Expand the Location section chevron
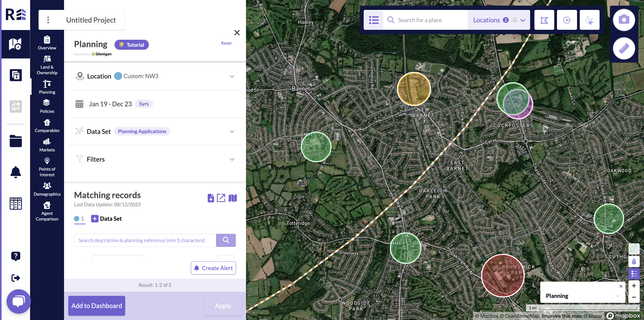This screenshot has height=320, width=644. pyautogui.click(x=232, y=76)
